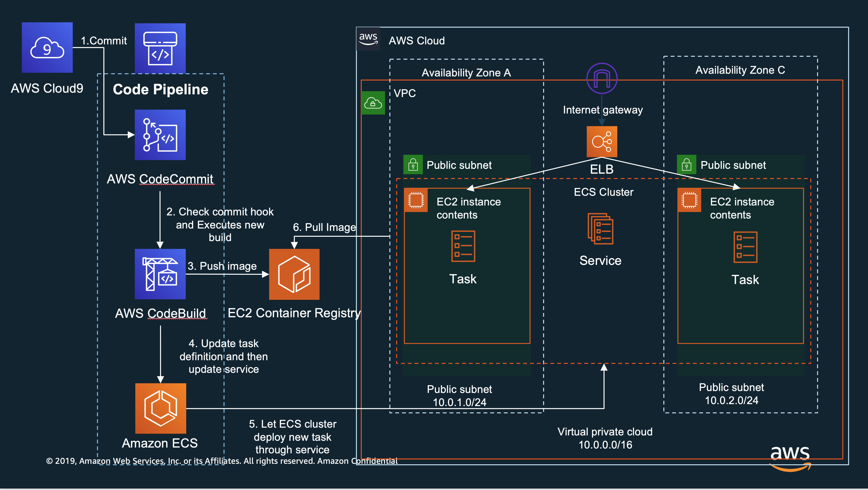This screenshot has height=490, width=868.
Task: Select Zone A EC2 instance chip icon
Action: coord(416,200)
